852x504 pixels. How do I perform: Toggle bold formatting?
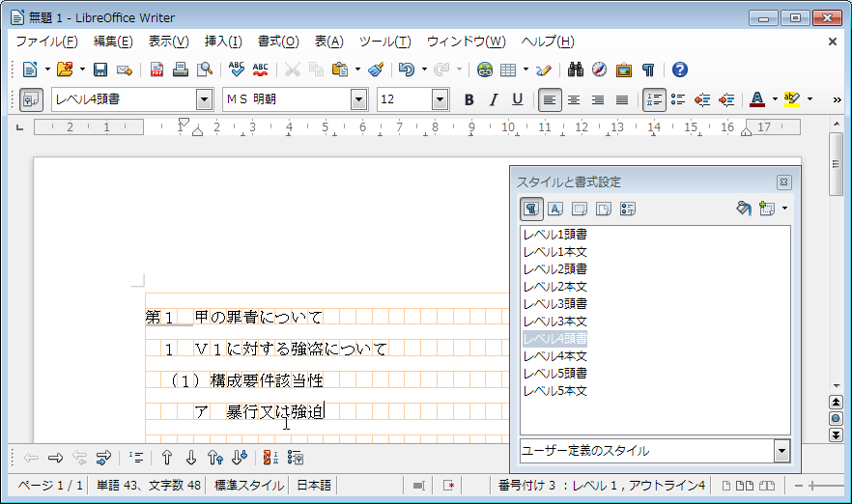(469, 99)
